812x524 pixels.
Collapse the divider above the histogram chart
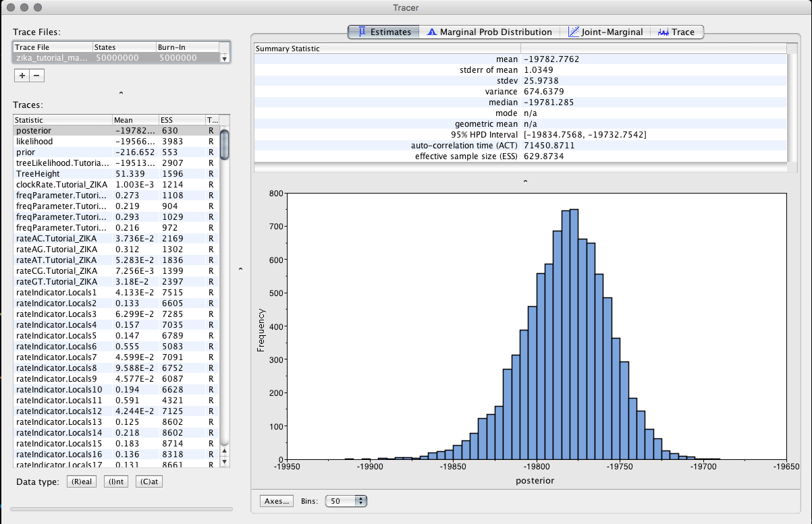point(524,181)
